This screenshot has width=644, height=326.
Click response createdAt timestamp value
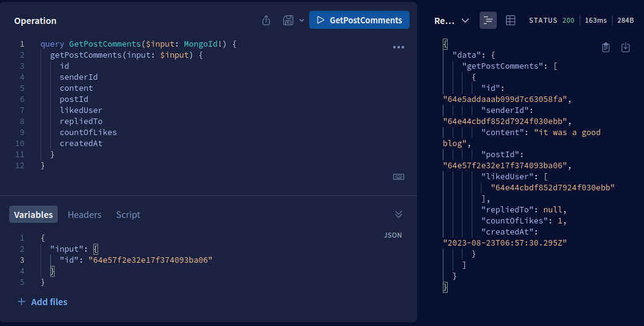[505, 243]
